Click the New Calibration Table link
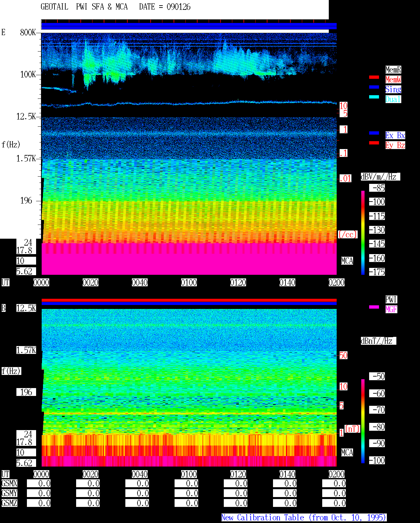 (304, 517)
